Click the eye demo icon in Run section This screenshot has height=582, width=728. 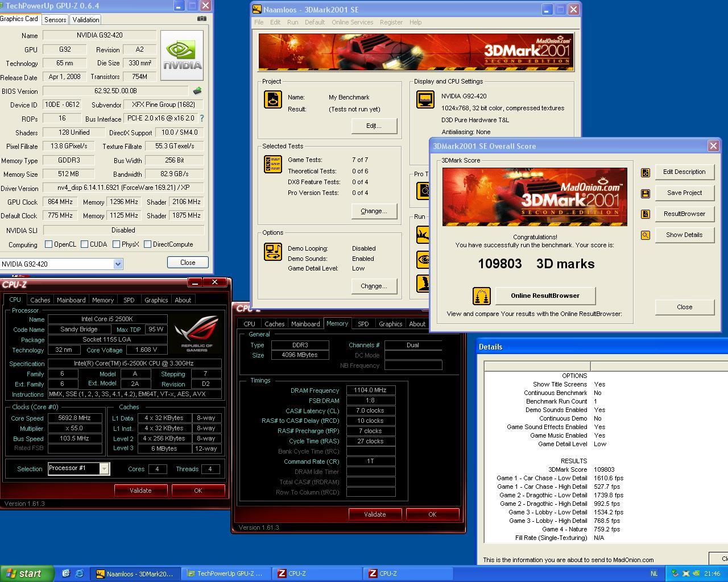tap(423, 260)
